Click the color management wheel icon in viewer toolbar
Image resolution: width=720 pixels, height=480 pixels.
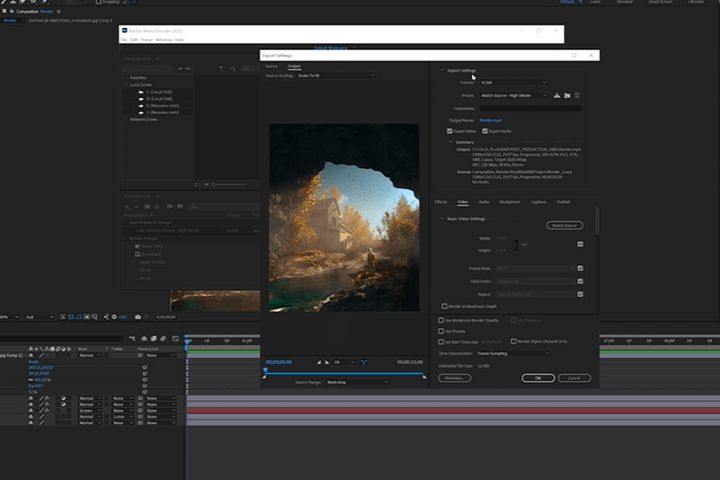106,317
